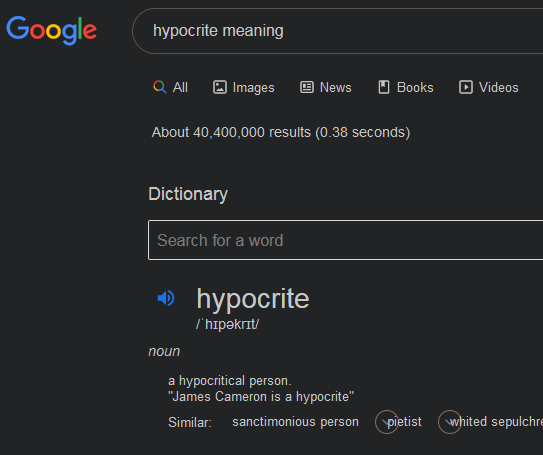Open the News results tab
Viewport: 543px width, 455px height.
point(326,87)
